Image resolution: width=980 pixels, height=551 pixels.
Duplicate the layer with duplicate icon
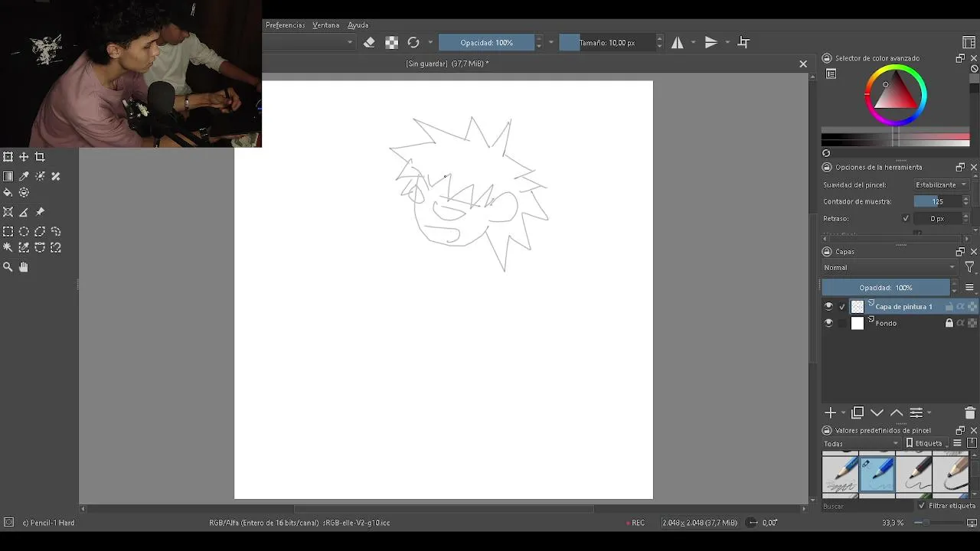coord(857,413)
